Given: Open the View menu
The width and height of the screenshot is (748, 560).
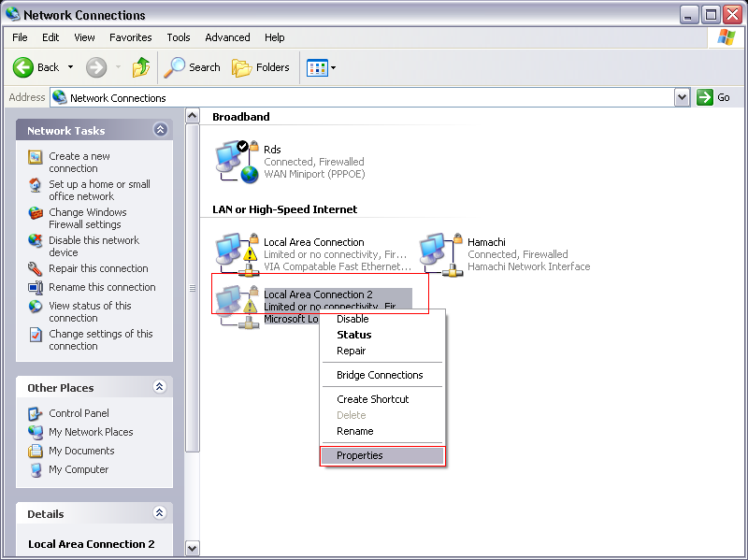Looking at the screenshot, I should tap(84, 37).
